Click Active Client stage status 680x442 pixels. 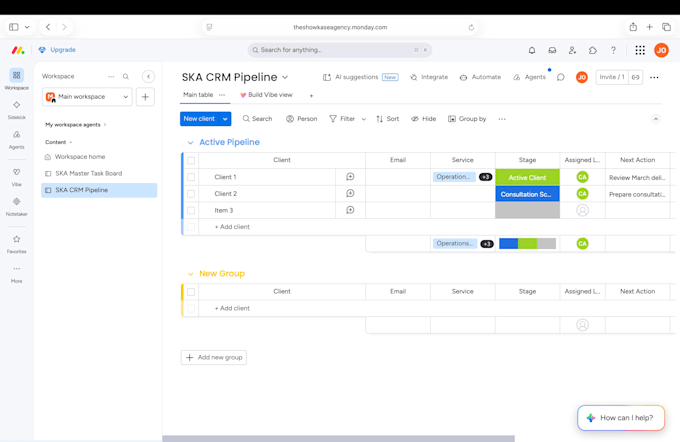527,177
